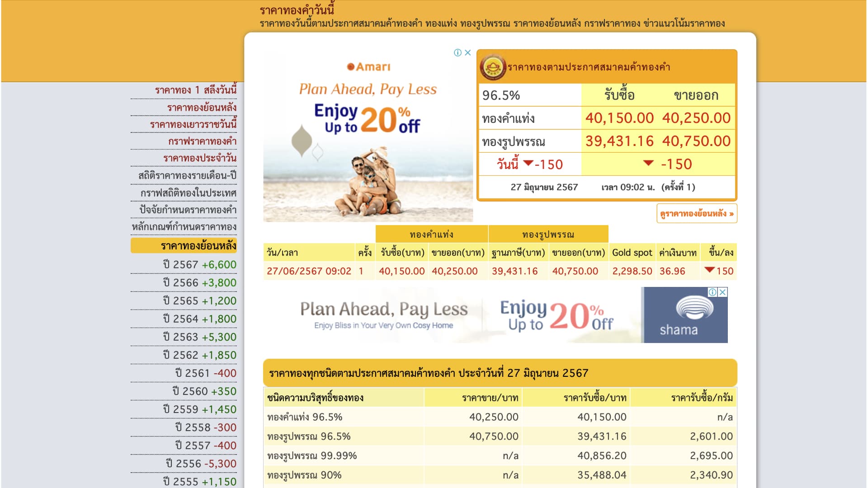Click the gold traders association logo
Screen dimensions: 868x488
coord(492,67)
